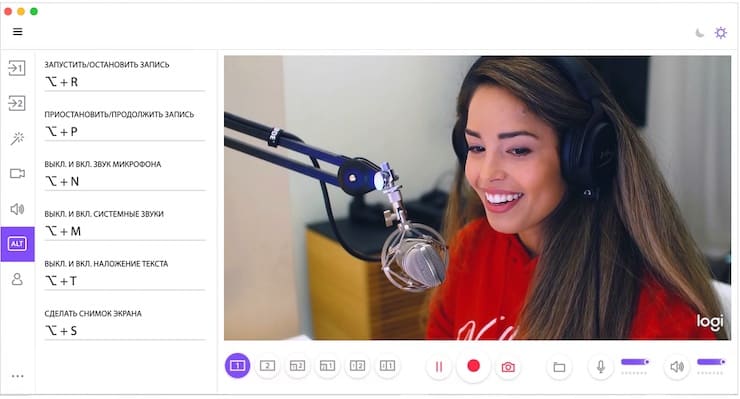740x399 pixels.
Task: Open Source 2 settings in sidebar
Action: click(17, 103)
